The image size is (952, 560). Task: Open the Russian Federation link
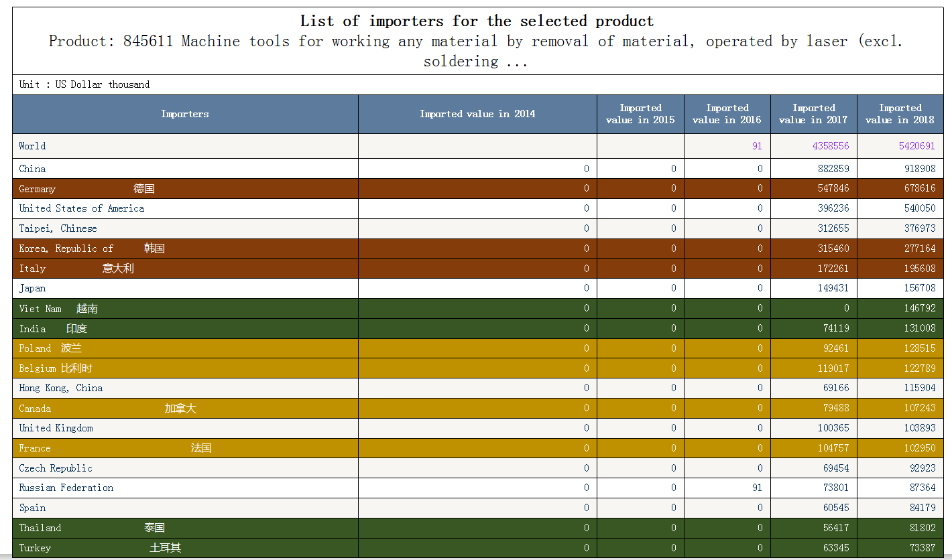coord(66,488)
